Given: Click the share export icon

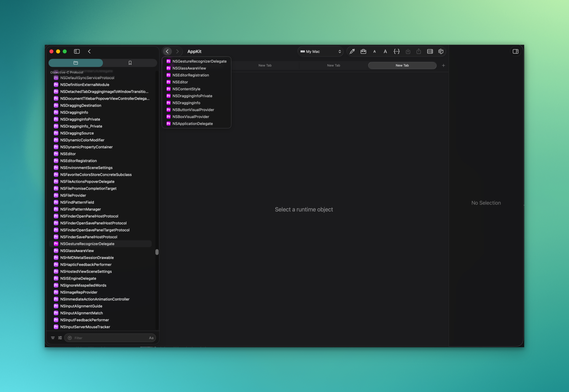Looking at the screenshot, I should click(419, 52).
